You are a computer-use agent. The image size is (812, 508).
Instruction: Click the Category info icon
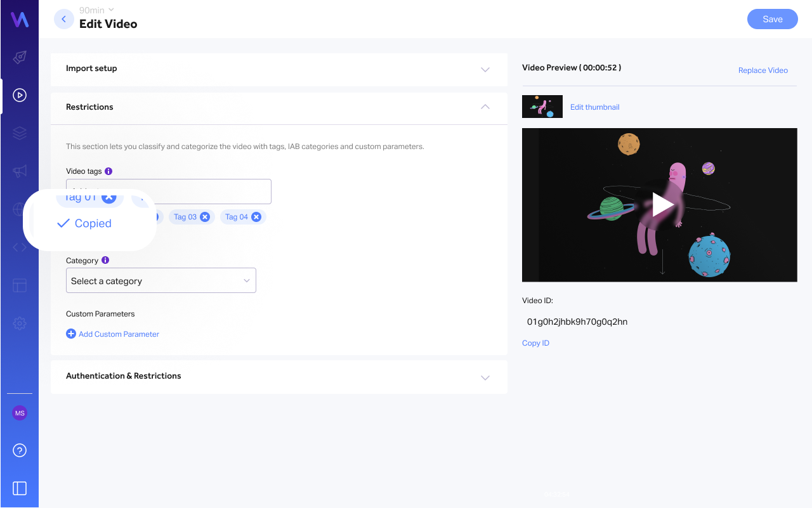click(105, 260)
